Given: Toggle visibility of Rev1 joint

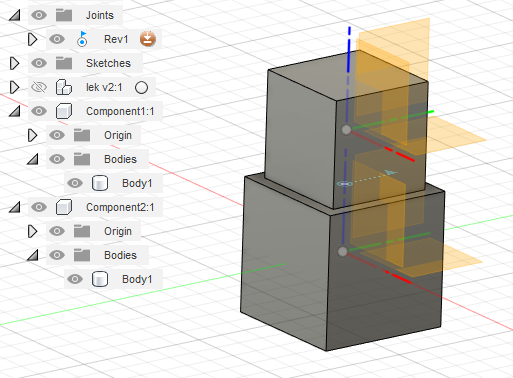Looking at the screenshot, I should [x=57, y=39].
